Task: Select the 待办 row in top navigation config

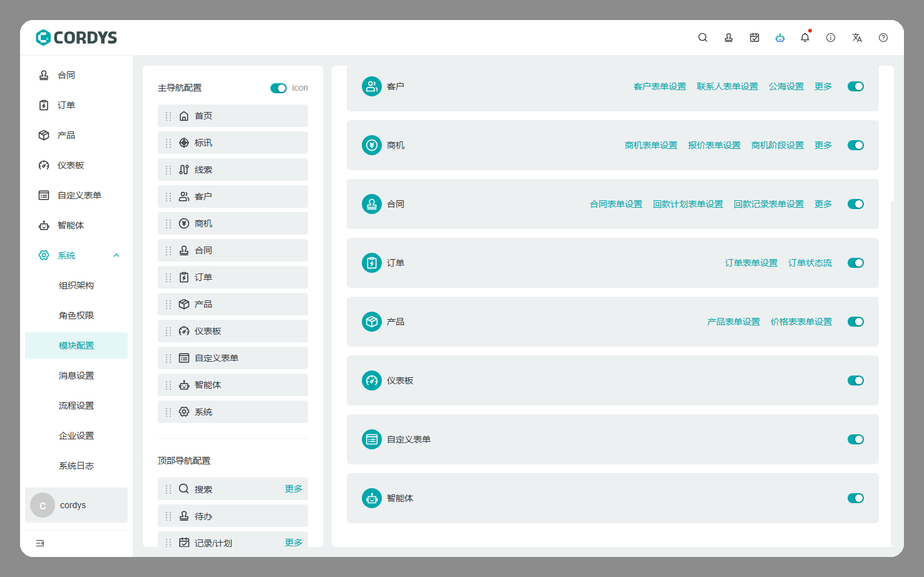Action: tap(233, 516)
